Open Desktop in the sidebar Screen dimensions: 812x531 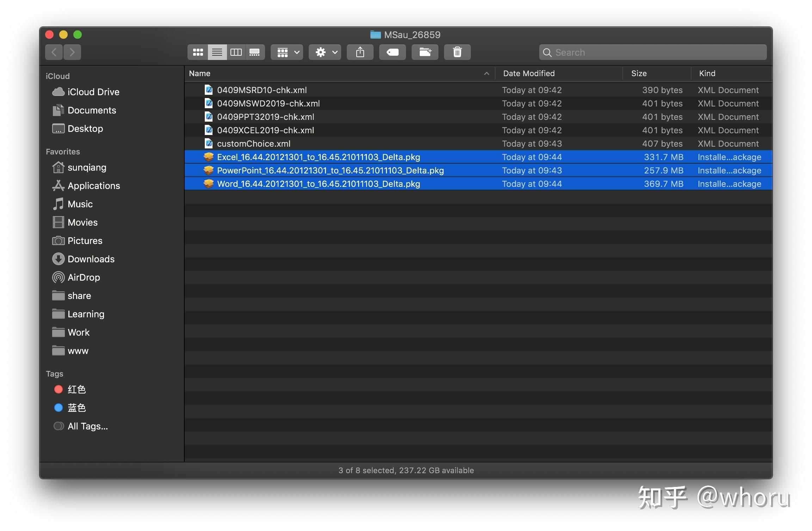point(78,129)
